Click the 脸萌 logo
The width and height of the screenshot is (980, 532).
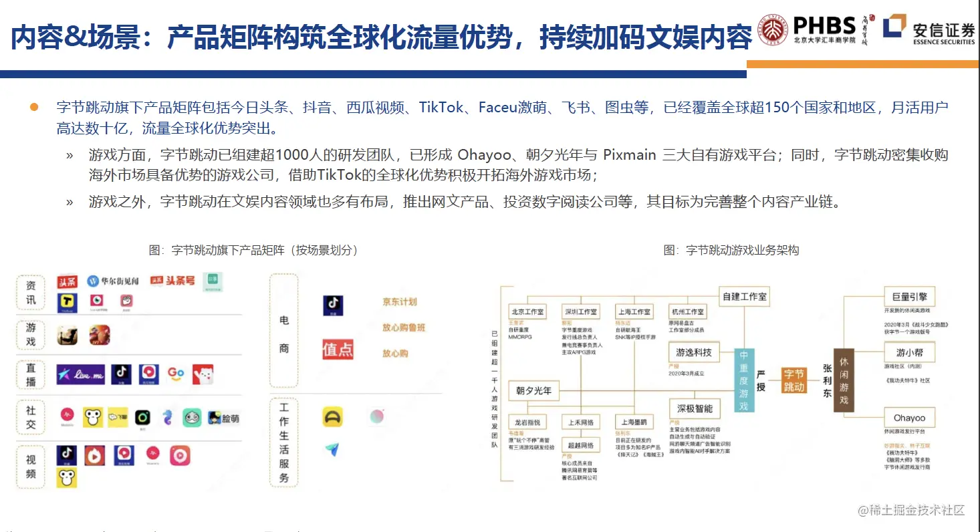click(x=223, y=418)
